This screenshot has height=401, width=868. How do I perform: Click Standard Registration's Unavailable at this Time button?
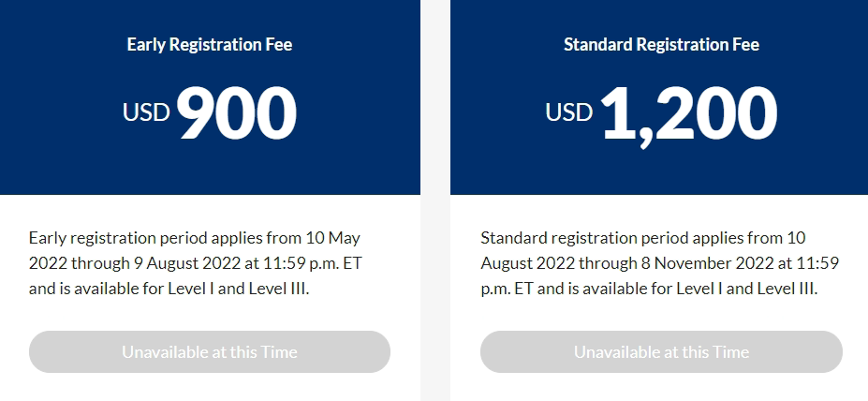[x=661, y=352]
